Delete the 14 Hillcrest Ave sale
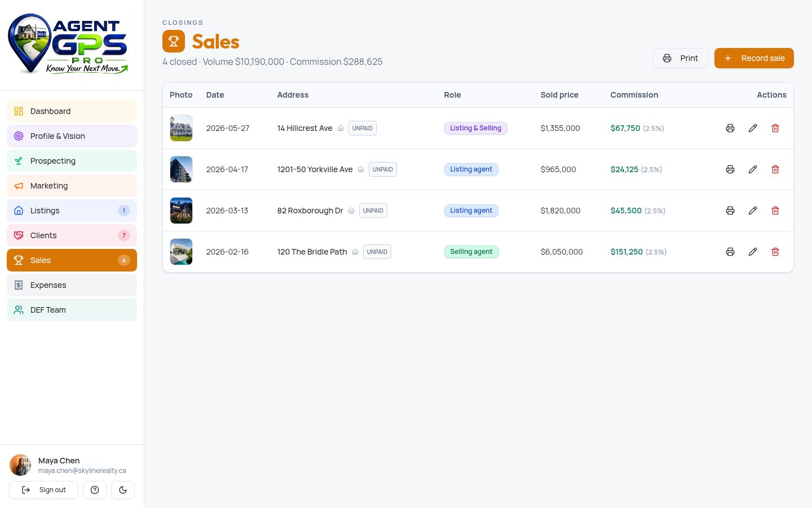This screenshot has width=812, height=508. coord(775,128)
